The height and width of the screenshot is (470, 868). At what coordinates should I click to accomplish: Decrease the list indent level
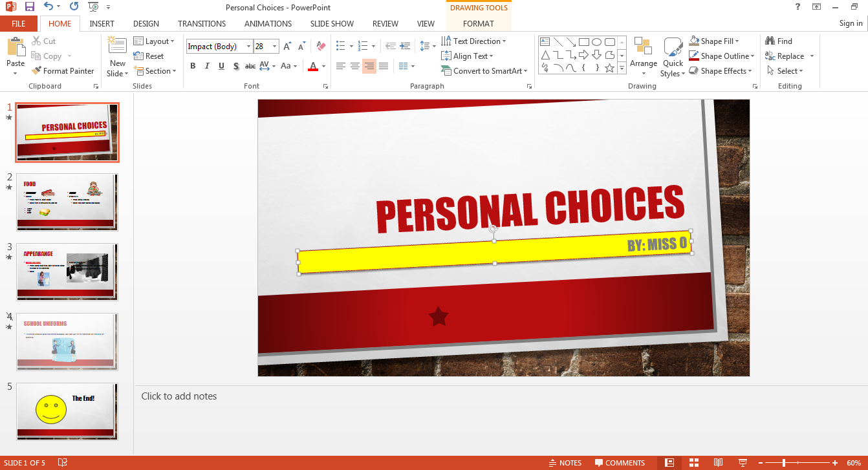[x=390, y=47]
